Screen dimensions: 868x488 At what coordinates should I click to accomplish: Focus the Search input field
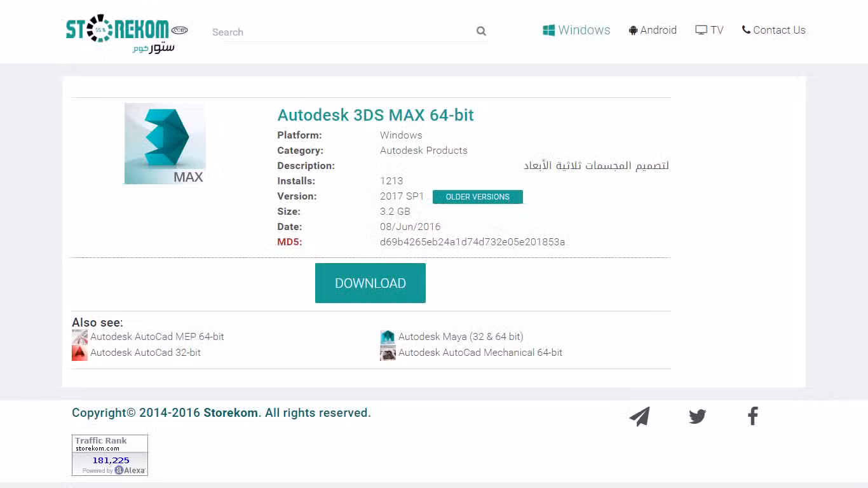coord(342,32)
